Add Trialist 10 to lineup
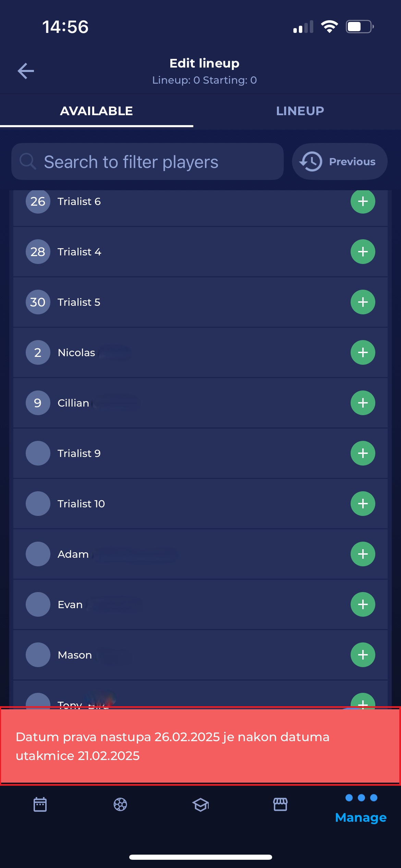401x868 pixels. click(363, 504)
